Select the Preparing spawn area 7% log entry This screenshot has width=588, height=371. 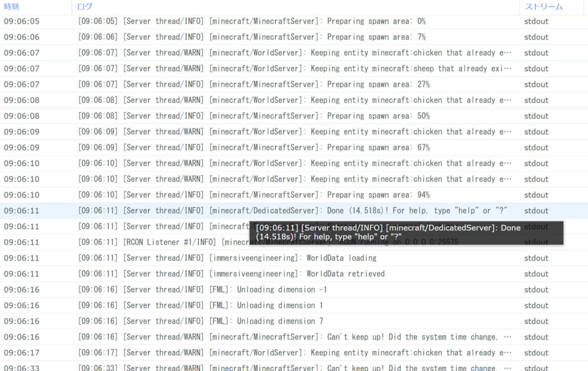(252, 37)
